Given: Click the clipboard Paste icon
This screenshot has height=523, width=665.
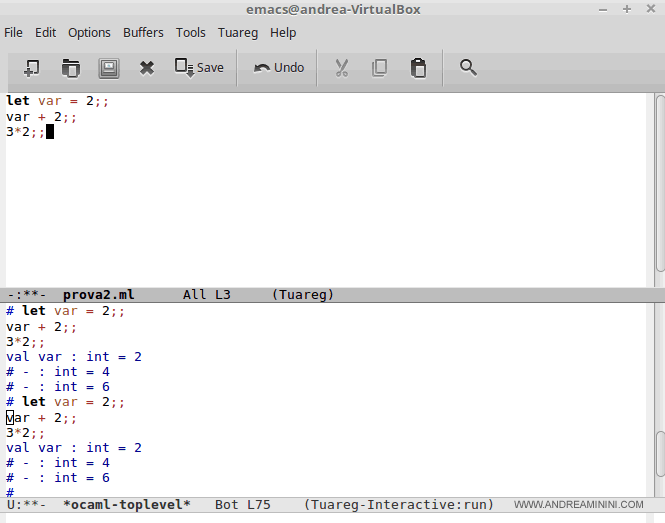Looking at the screenshot, I should pos(418,68).
